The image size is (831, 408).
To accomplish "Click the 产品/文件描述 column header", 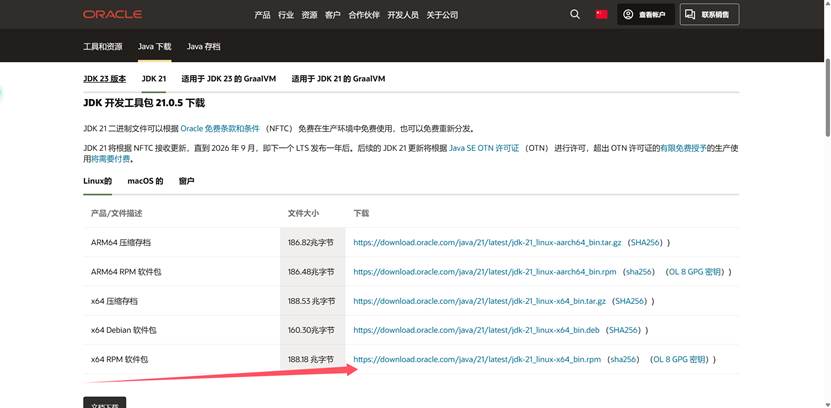I will (117, 214).
